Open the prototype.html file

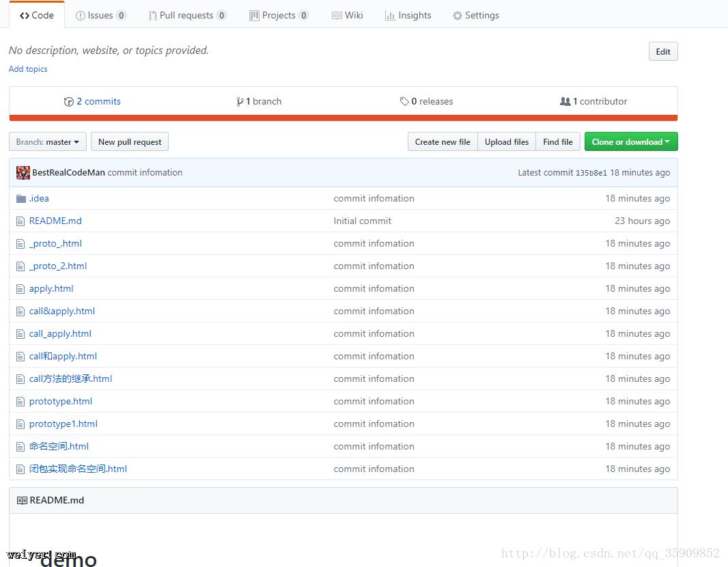coord(61,401)
